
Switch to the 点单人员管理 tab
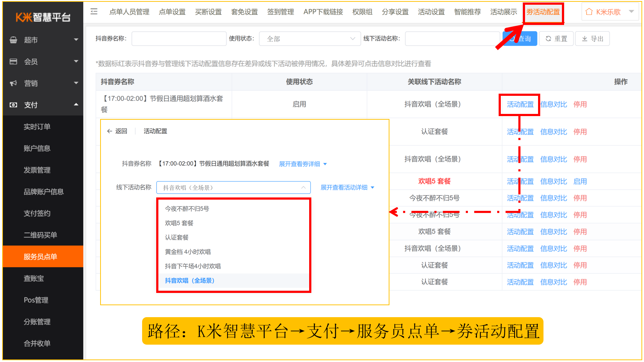pyautogui.click(x=129, y=12)
